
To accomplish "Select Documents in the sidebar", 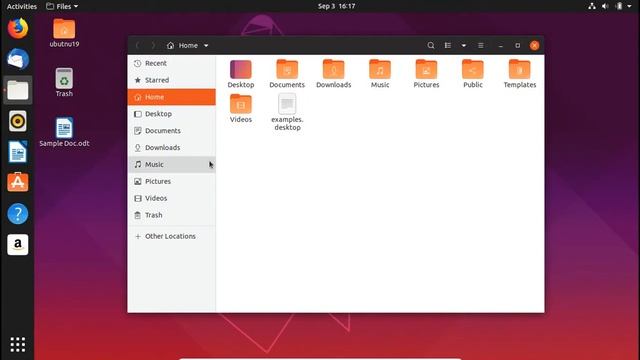I will click(x=171, y=131).
